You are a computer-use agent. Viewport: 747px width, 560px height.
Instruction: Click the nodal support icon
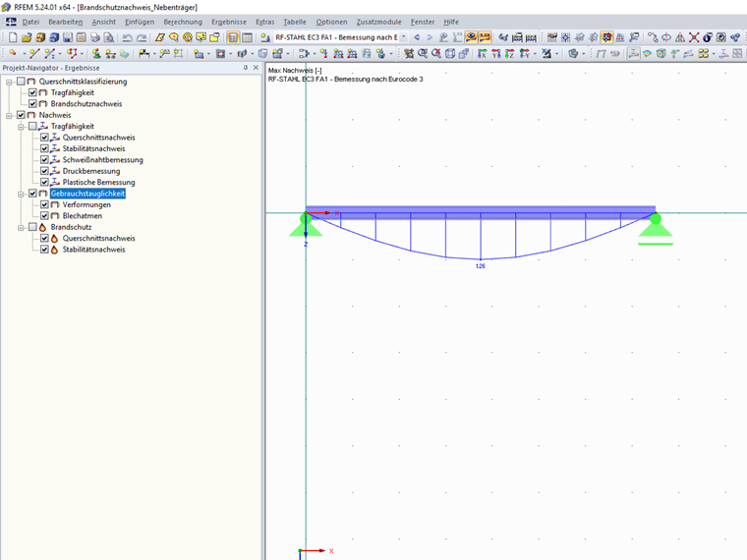(x=96, y=53)
